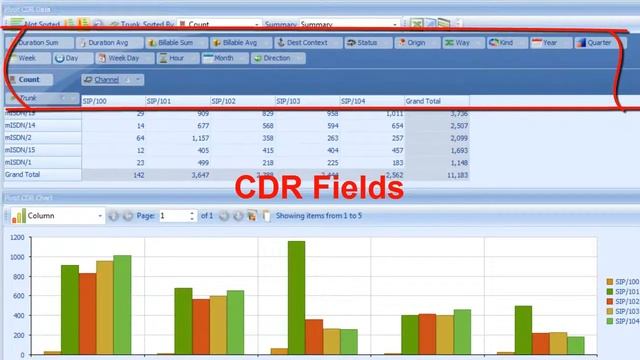The height and width of the screenshot is (360, 640).
Task: Click the Way field icon
Action: click(x=449, y=42)
